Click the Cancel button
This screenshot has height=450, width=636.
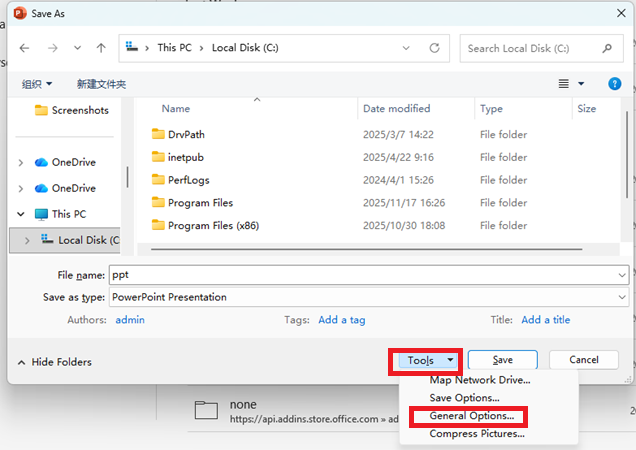click(584, 360)
